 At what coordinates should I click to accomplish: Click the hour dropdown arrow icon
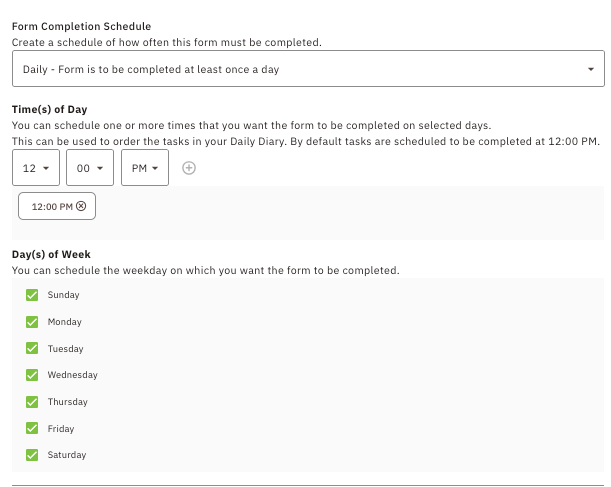46,168
